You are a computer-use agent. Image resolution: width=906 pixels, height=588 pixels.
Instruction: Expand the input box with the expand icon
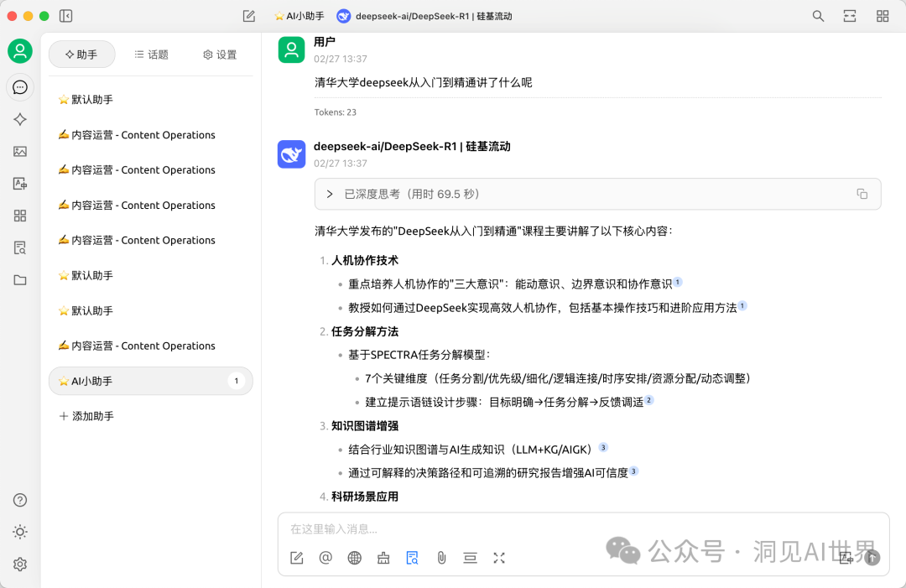coord(499,558)
